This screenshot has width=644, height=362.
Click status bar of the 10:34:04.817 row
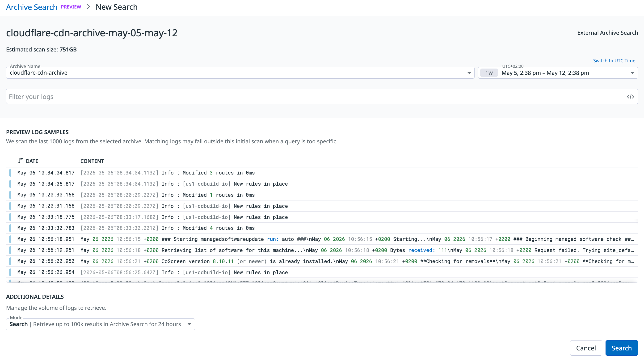pyautogui.click(x=10, y=173)
